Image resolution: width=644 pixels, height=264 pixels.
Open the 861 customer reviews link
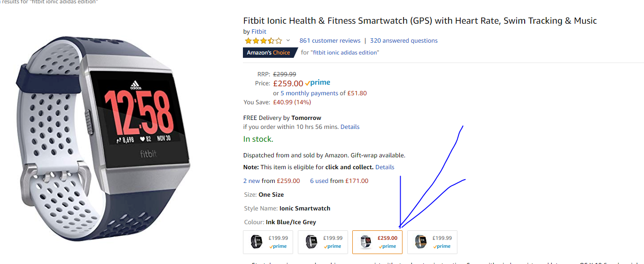(x=330, y=41)
